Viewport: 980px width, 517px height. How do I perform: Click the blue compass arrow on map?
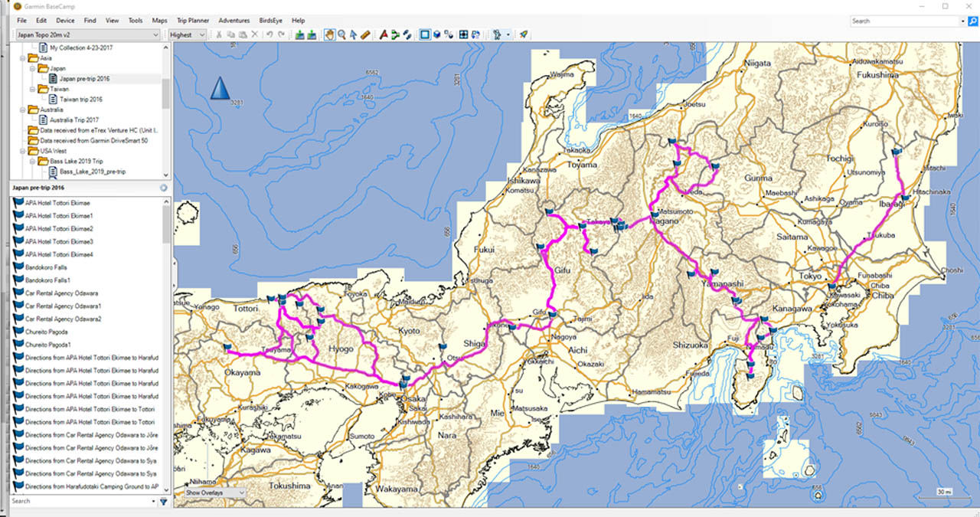tap(220, 88)
